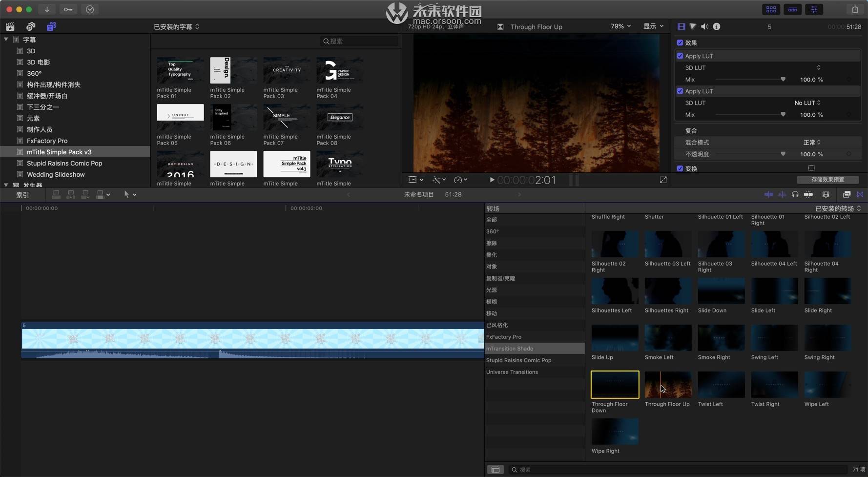Switch to the video inspector filmstrip icon

point(681,26)
